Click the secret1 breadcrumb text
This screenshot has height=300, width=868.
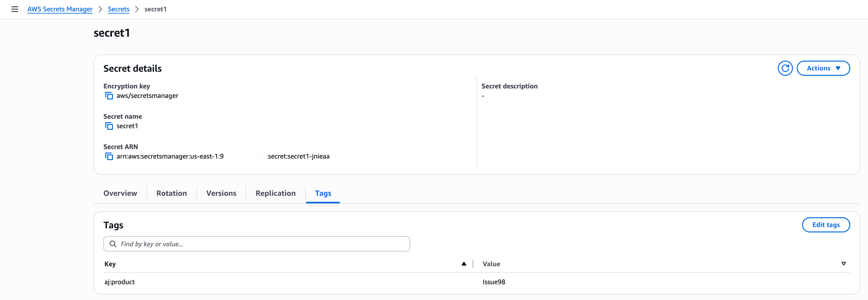click(155, 9)
